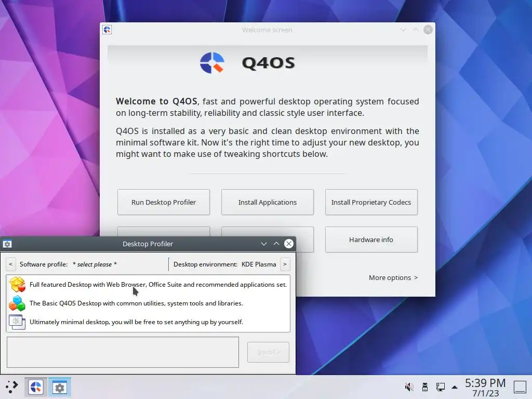The image size is (532, 399).
Task: Open the network connection tray icon
Action: click(x=441, y=387)
